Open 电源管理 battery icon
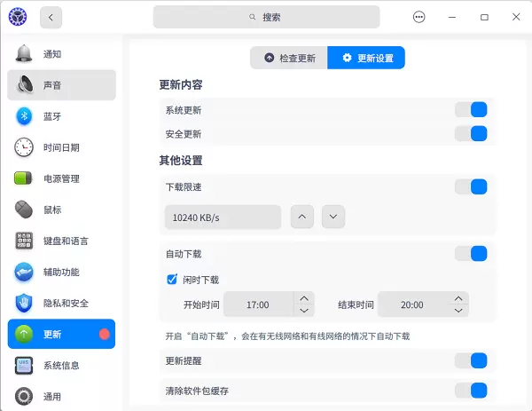 (24, 178)
